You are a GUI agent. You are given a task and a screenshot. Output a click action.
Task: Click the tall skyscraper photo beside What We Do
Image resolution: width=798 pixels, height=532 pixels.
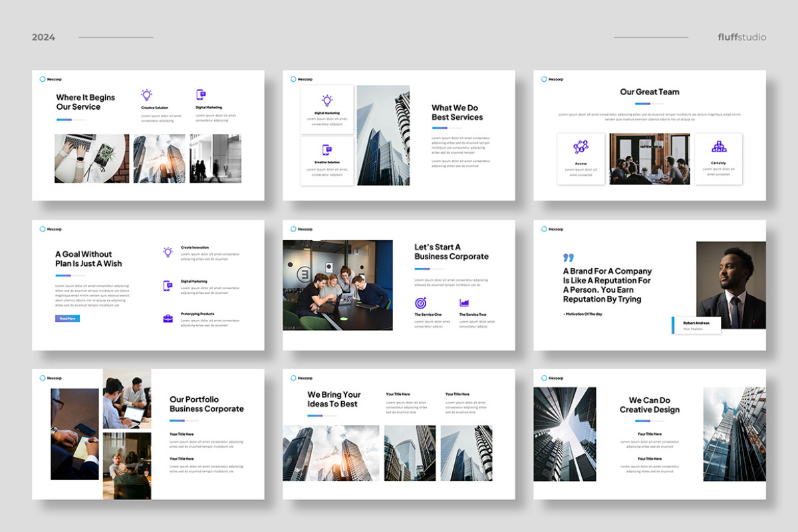[383, 135]
